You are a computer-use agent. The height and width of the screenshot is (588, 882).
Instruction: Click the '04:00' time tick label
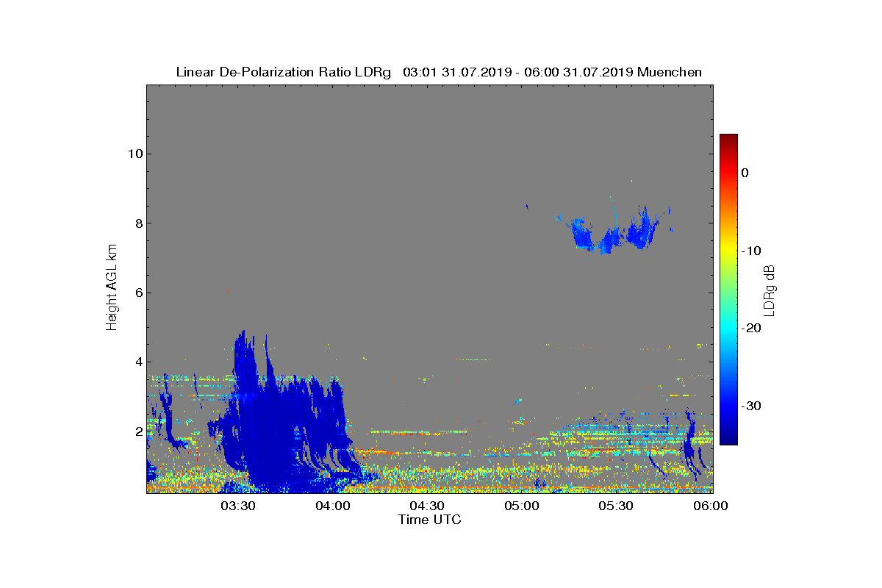[332, 506]
